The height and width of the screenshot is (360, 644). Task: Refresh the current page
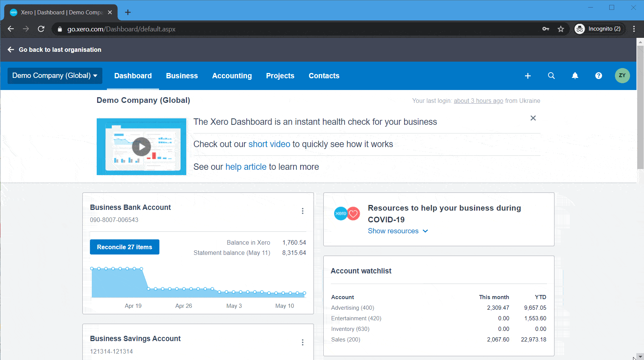point(41,29)
